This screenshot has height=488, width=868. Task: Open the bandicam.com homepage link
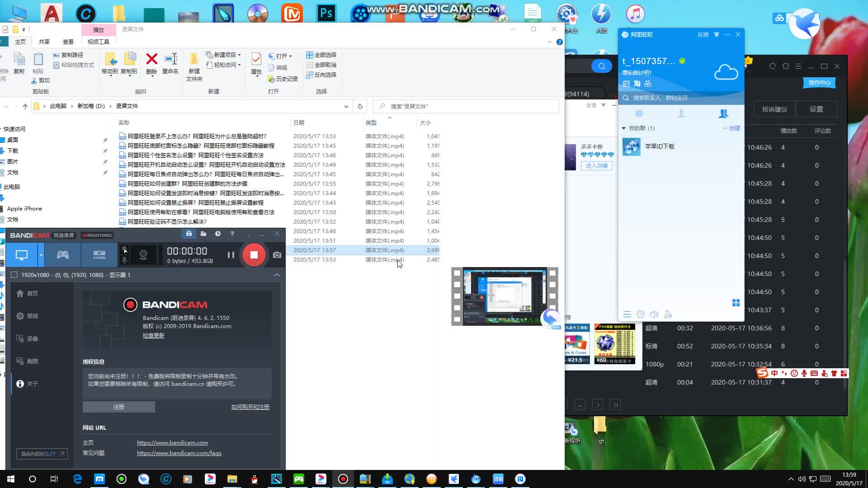(x=172, y=442)
